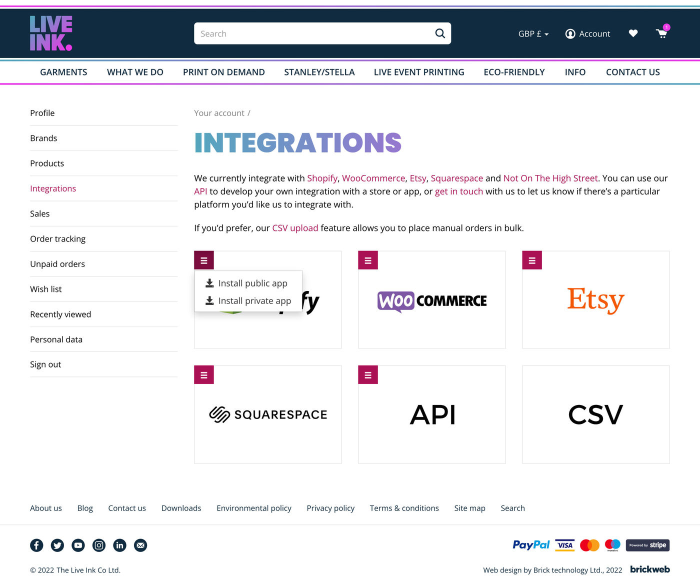This screenshot has width=700, height=588.
Task: Expand the Squarespace card hamburger menu
Action: (204, 375)
